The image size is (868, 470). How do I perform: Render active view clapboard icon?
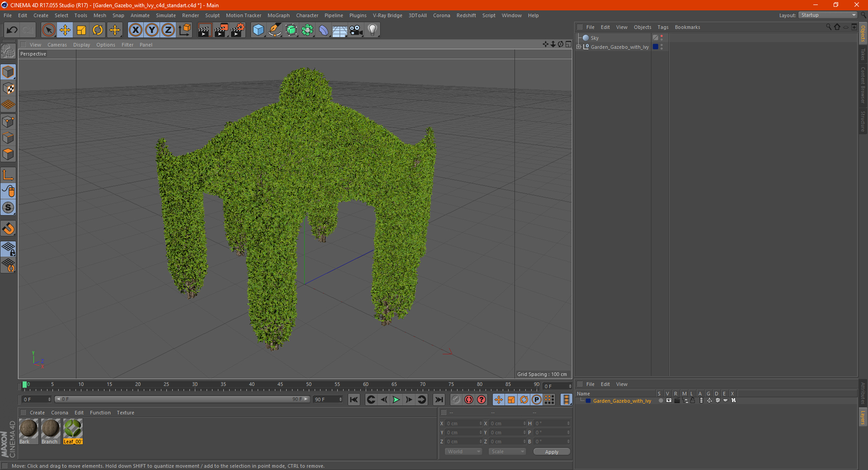[x=204, y=30]
